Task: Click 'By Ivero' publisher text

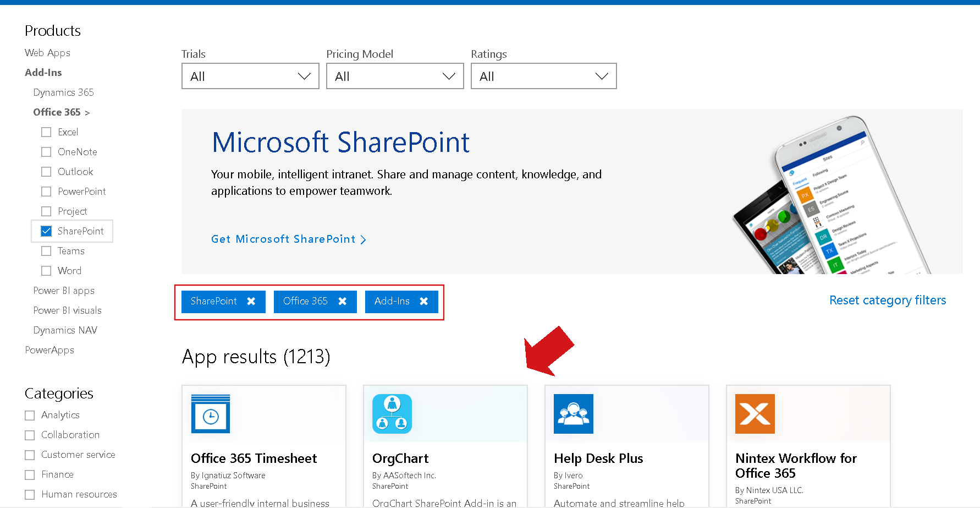Action: 568,476
